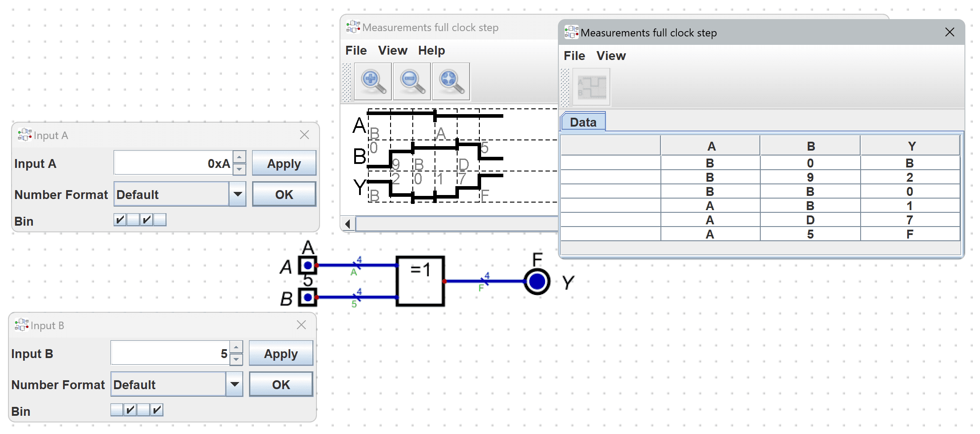
Task: Click the fit-to-window zoom icon
Action: point(451,82)
